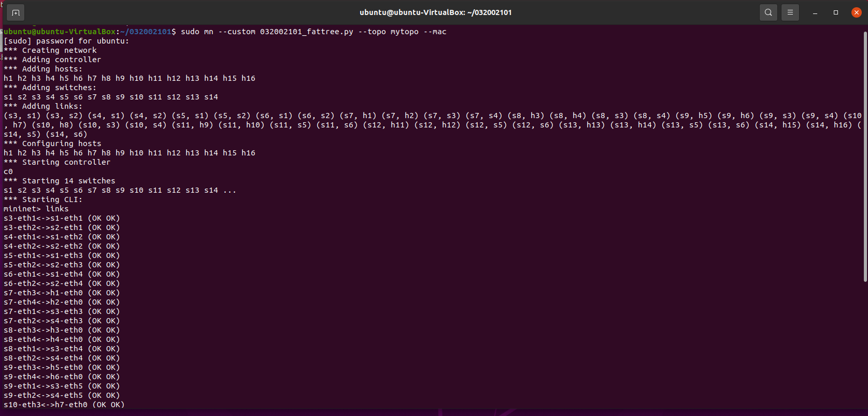Click the 'c0' controller line
Viewport: 868px width, 416px height.
[x=8, y=171]
